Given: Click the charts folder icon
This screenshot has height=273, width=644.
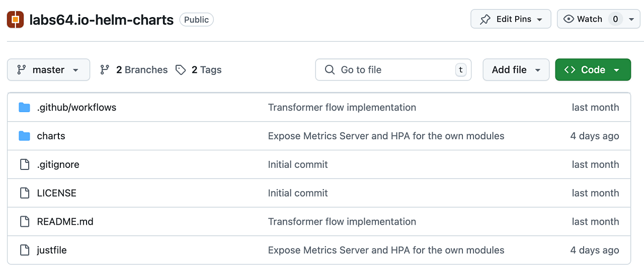Looking at the screenshot, I should pos(24,136).
